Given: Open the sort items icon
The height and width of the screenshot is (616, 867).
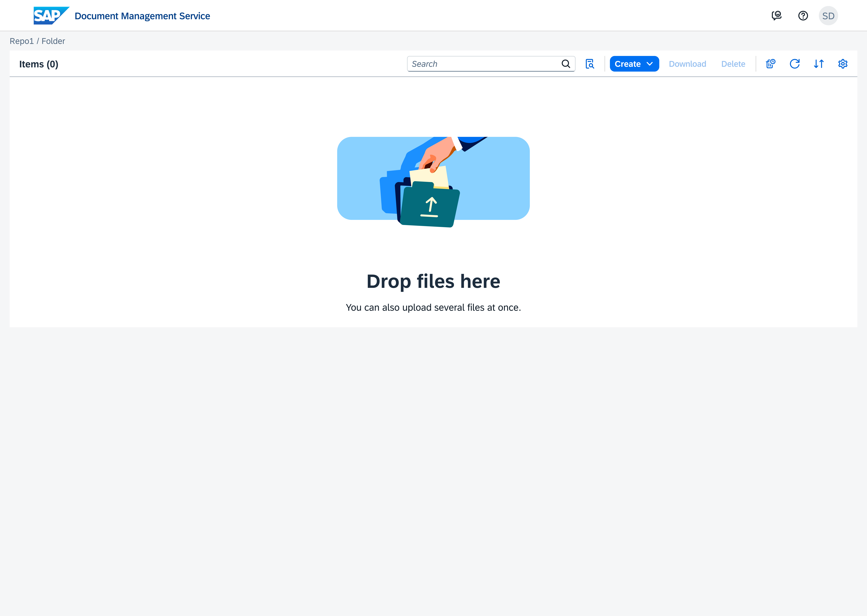Looking at the screenshot, I should point(819,64).
